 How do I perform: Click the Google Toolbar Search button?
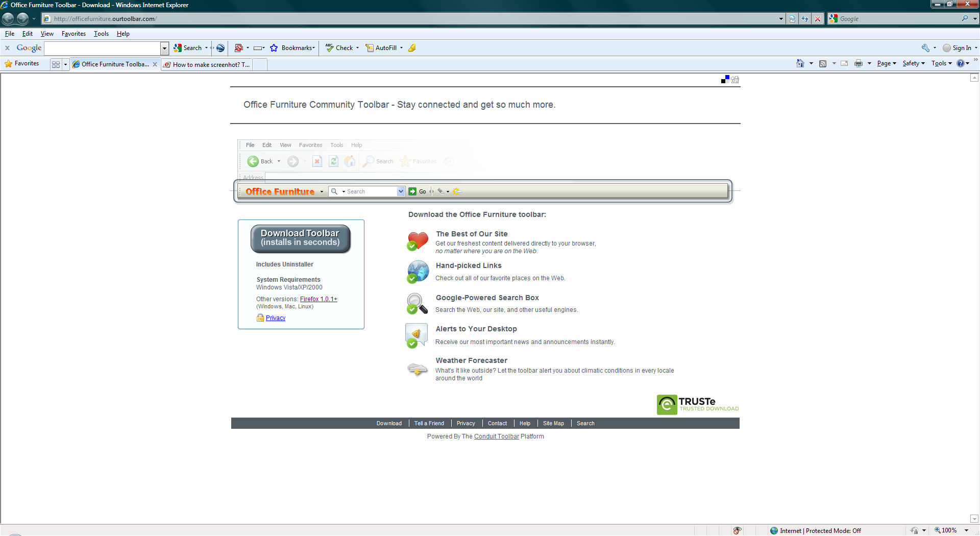[x=188, y=48]
